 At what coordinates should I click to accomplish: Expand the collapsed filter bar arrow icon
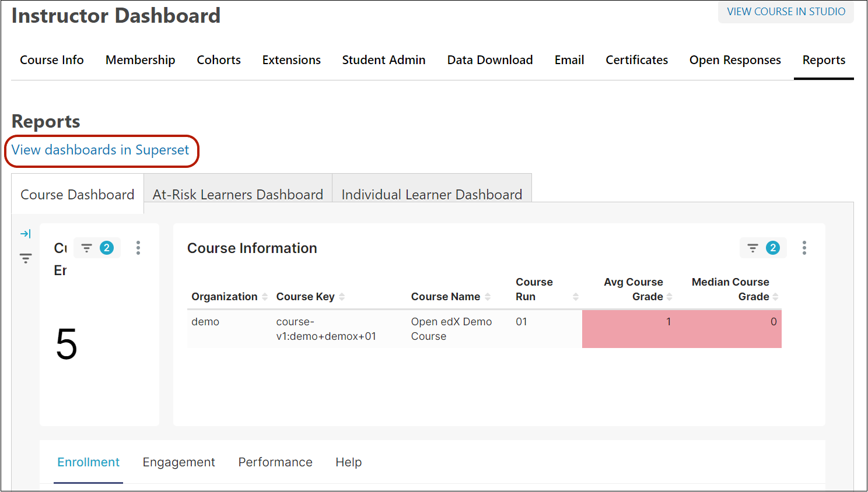click(x=25, y=234)
